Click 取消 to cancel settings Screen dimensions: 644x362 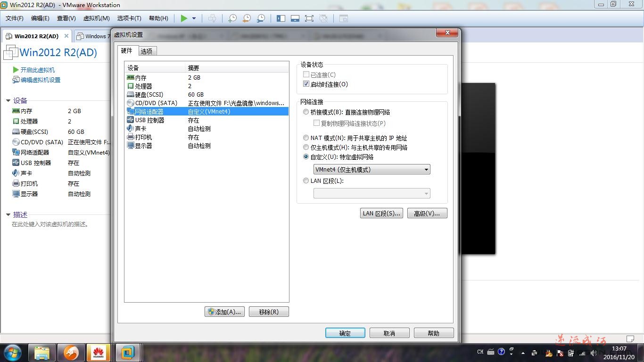389,333
